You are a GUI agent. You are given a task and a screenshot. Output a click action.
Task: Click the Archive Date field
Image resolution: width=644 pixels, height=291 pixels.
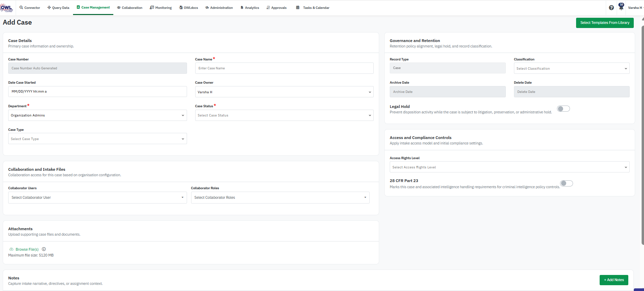point(448,92)
